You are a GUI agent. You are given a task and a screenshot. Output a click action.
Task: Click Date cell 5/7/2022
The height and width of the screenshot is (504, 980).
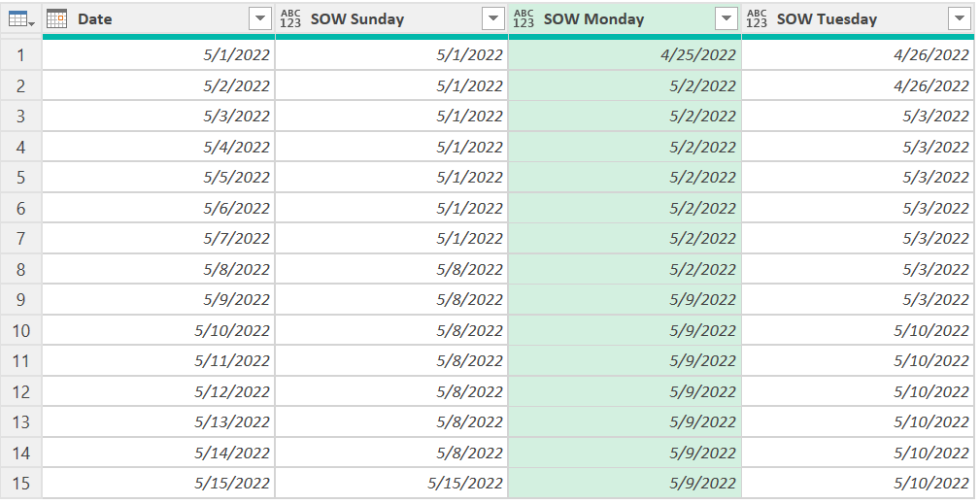coord(158,239)
